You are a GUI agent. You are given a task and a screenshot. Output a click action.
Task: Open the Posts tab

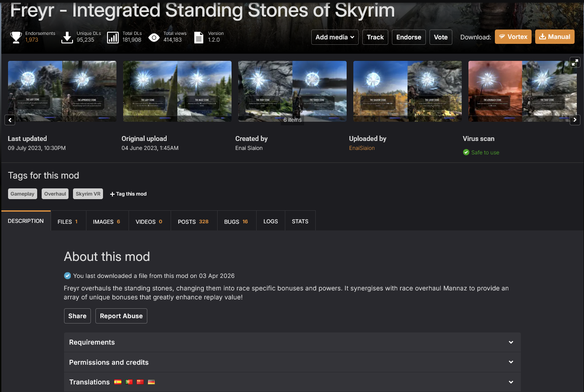(193, 222)
